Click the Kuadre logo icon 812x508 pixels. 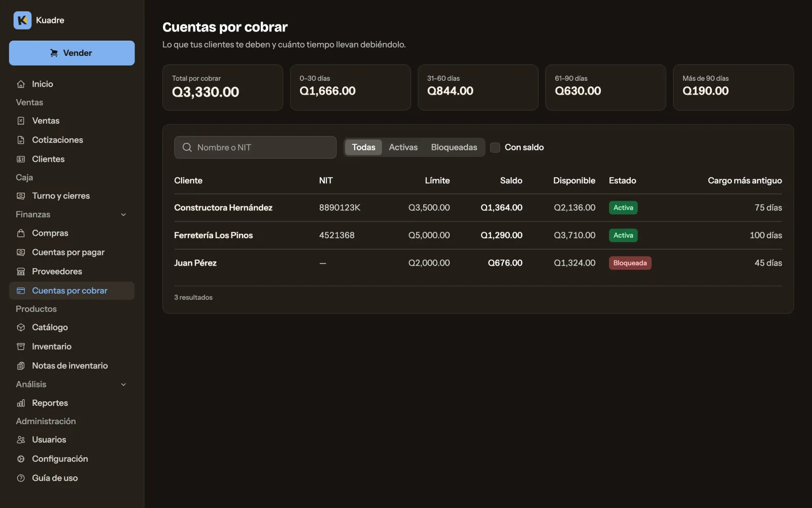22,20
